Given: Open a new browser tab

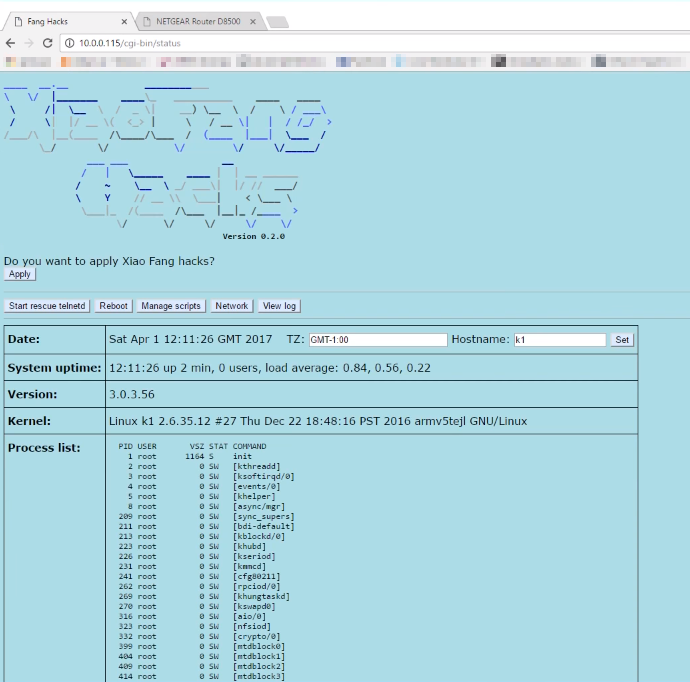Looking at the screenshot, I should click(x=277, y=21).
